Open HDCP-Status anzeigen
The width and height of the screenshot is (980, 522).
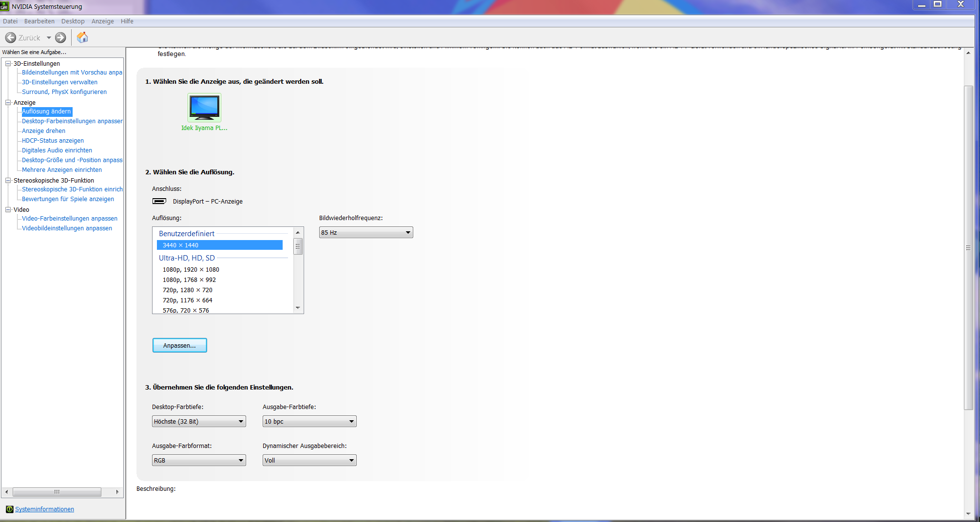tap(53, 141)
